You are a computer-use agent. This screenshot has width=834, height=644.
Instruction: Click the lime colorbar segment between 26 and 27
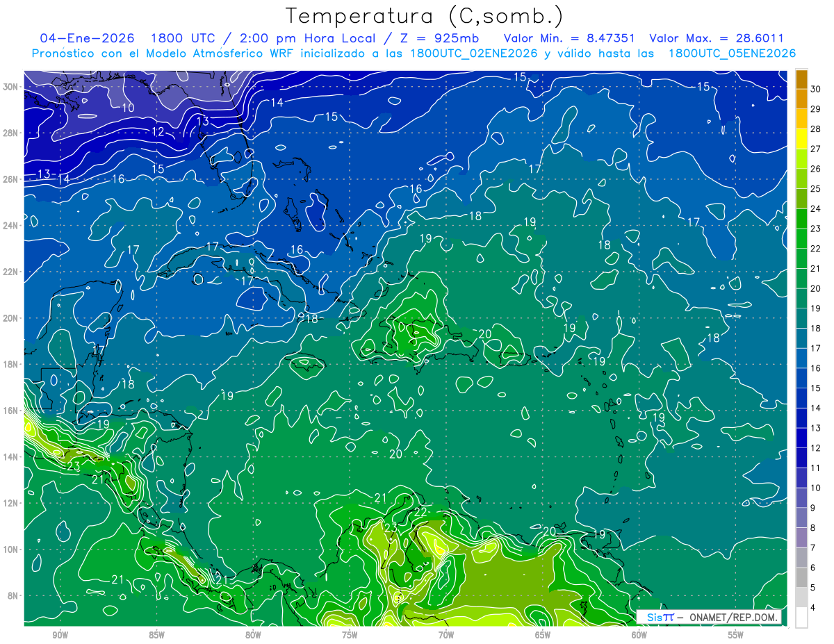point(801,158)
